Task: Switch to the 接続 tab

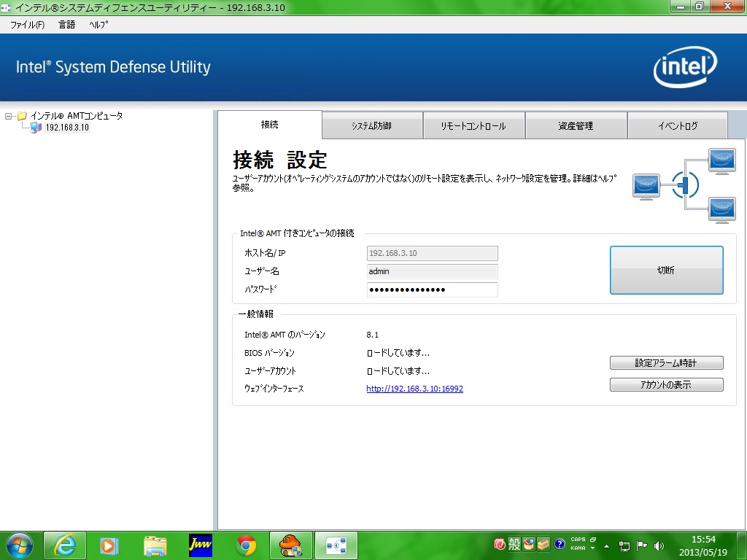Action: (270, 125)
